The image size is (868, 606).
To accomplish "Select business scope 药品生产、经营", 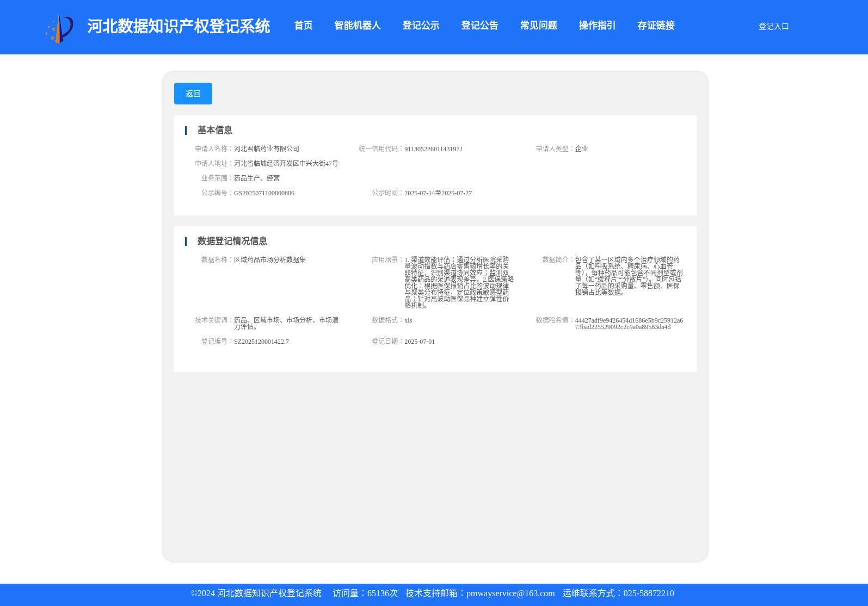I will [257, 178].
